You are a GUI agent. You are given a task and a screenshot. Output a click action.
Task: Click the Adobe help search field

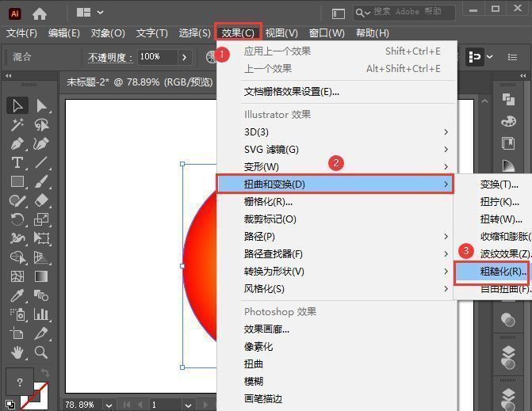pos(404,13)
